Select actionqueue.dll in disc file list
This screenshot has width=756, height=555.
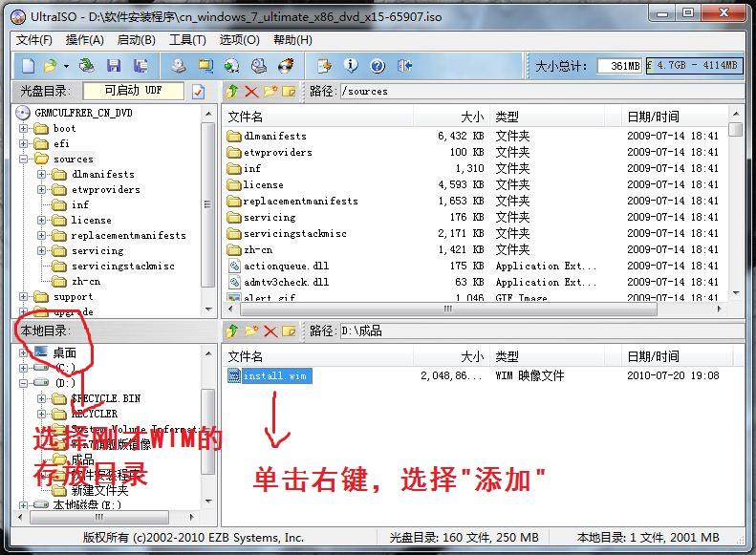pyautogui.click(x=287, y=266)
